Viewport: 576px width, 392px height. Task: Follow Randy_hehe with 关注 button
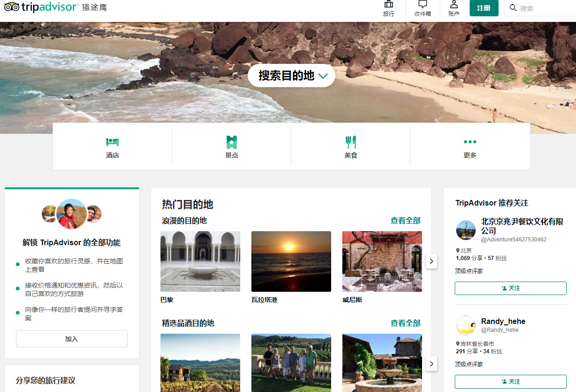[x=510, y=381]
